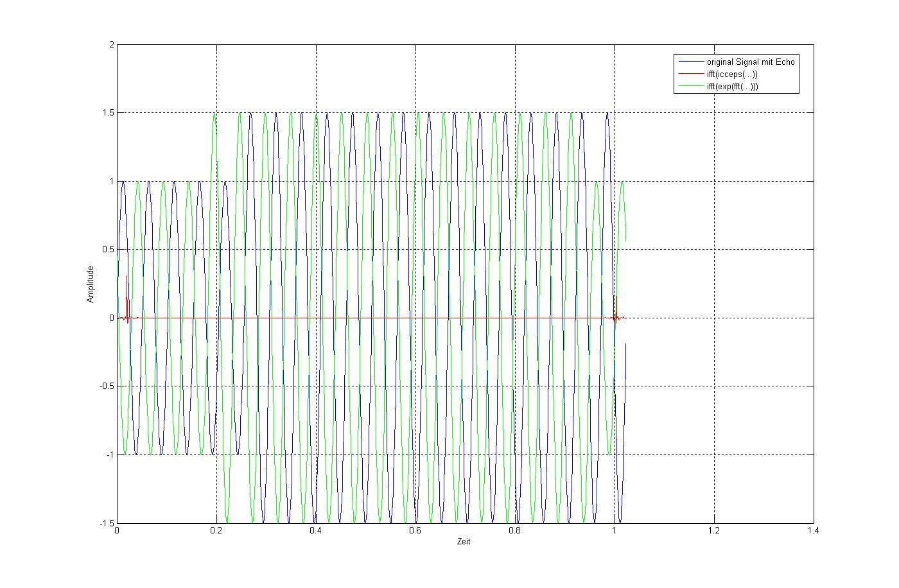Click the y-axis tick label 1.5

(109, 112)
